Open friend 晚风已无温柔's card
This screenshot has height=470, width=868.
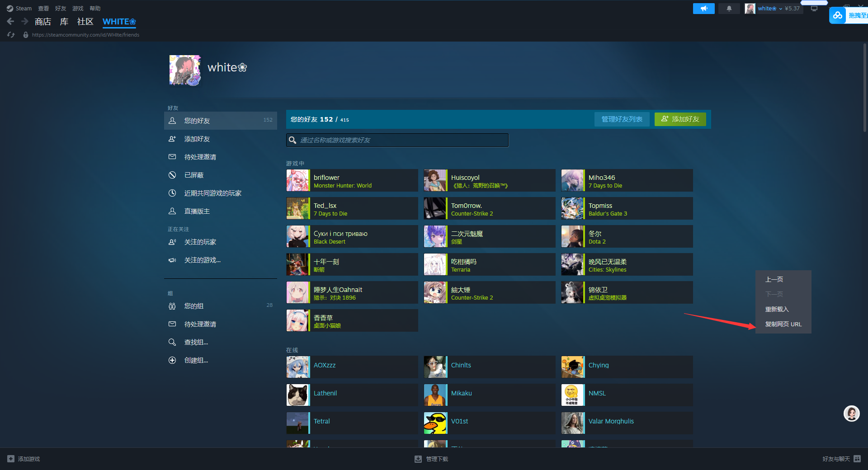point(627,264)
